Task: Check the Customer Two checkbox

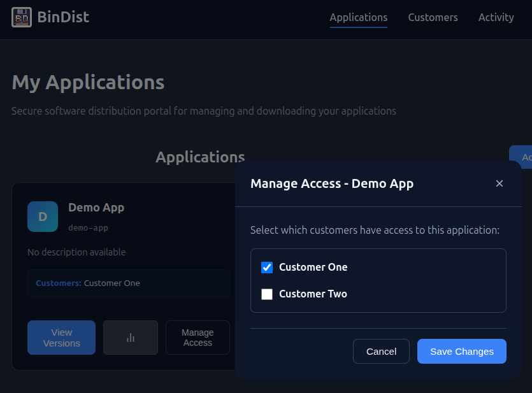Action: 267,294
